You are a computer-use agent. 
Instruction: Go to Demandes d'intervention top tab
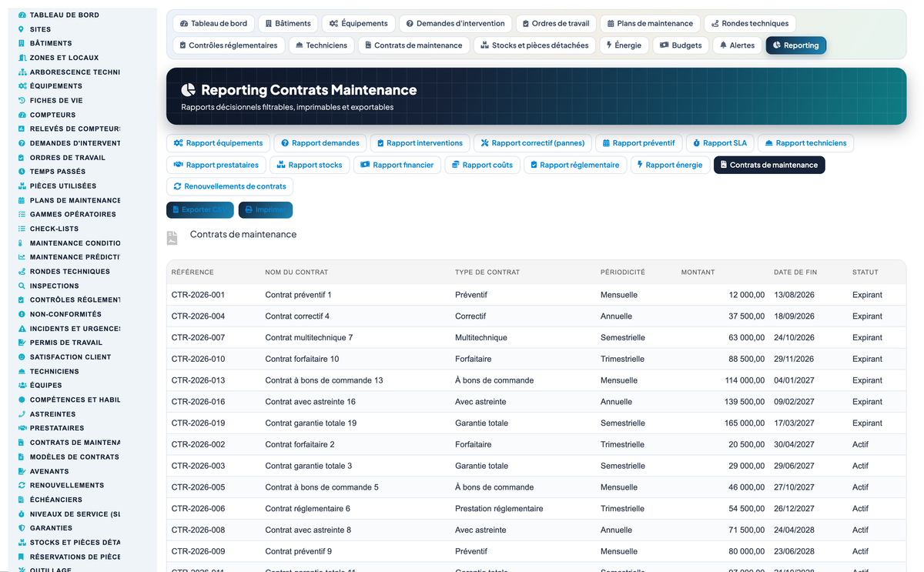click(456, 24)
